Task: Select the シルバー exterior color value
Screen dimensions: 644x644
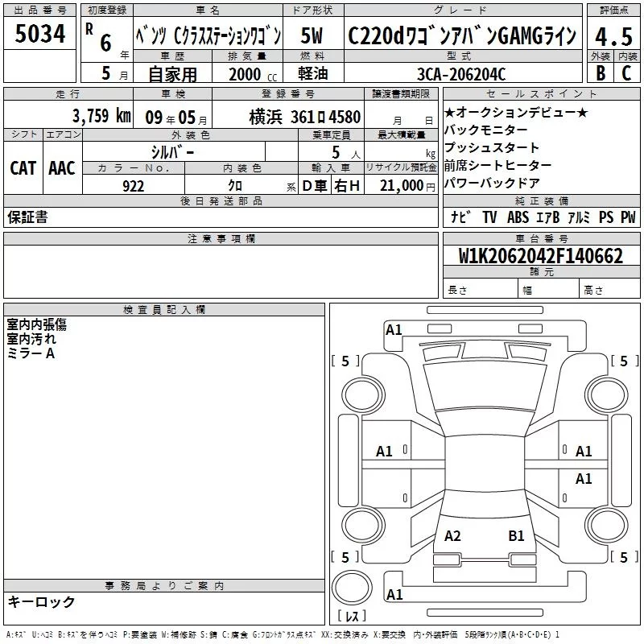Action: tap(171, 151)
